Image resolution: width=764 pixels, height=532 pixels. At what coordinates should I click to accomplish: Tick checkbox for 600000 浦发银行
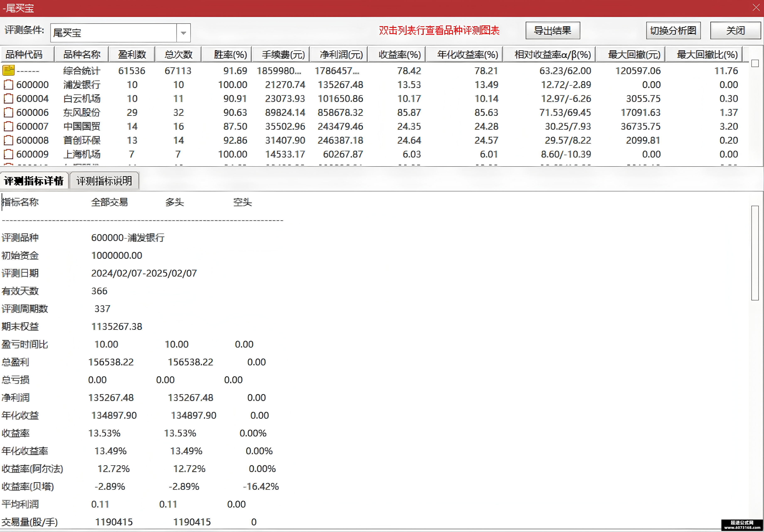pyautogui.click(x=8, y=85)
